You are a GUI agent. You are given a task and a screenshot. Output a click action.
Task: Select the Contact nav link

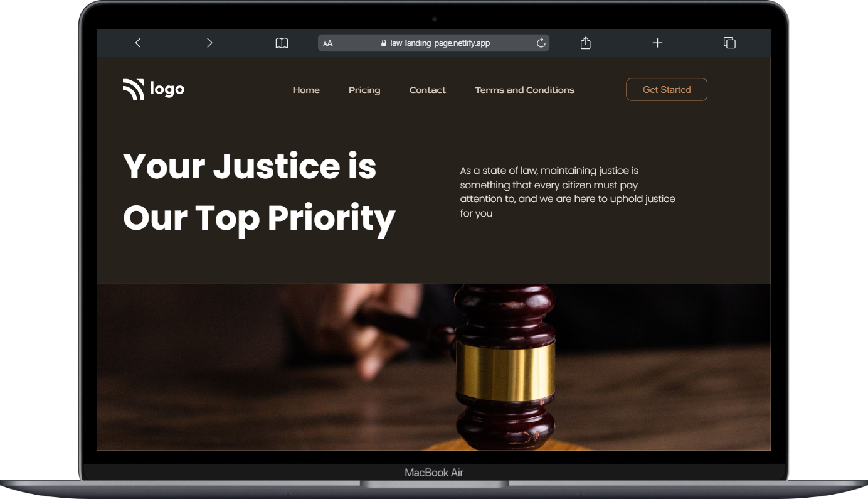click(428, 90)
